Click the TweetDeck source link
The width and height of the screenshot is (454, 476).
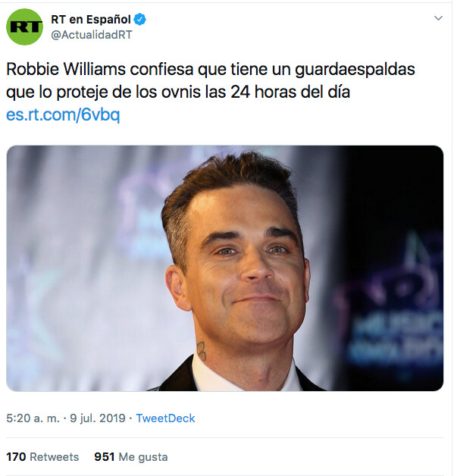pos(165,418)
